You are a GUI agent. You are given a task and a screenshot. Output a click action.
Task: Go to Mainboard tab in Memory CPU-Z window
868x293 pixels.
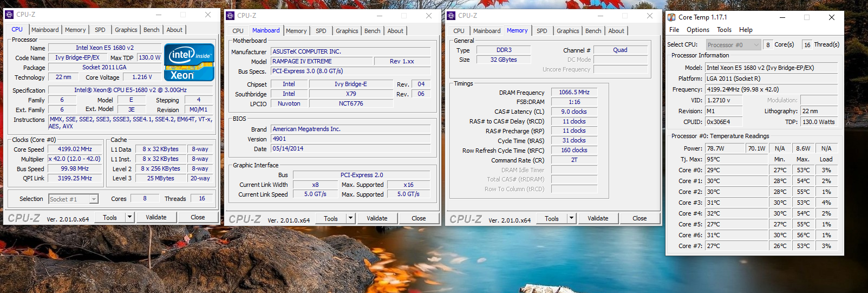[x=487, y=31]
